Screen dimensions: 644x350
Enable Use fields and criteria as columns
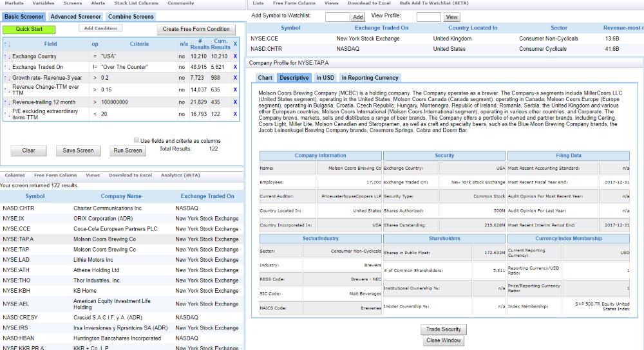137,140
